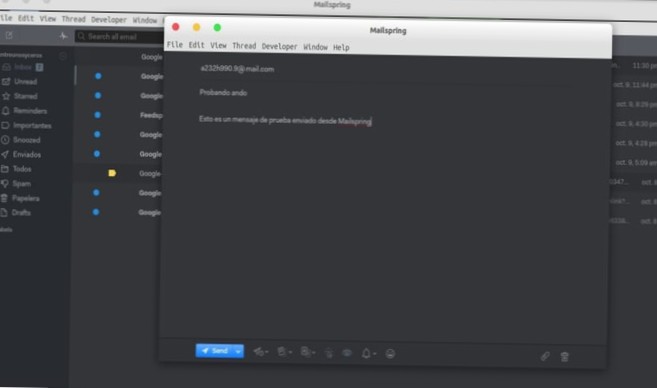Select message dated oct. 9, 4:30 pm

click(x=636, y=124)
